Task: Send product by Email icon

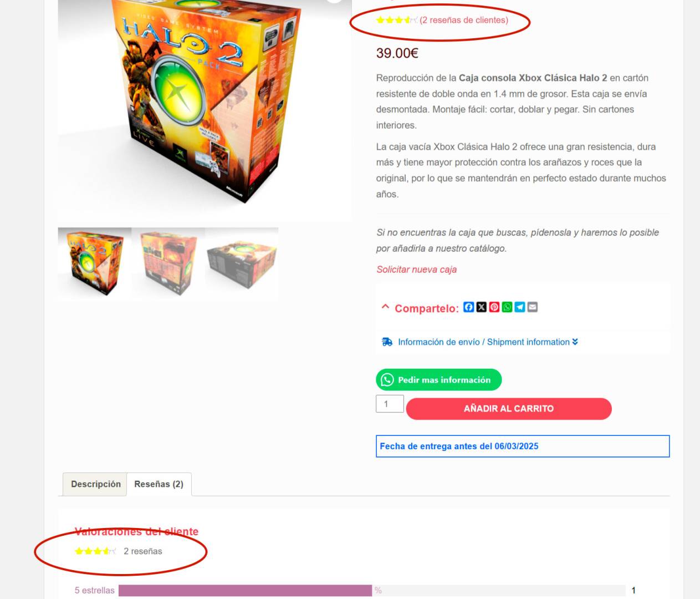Action: pyautogui.click(x=533, y=307)
